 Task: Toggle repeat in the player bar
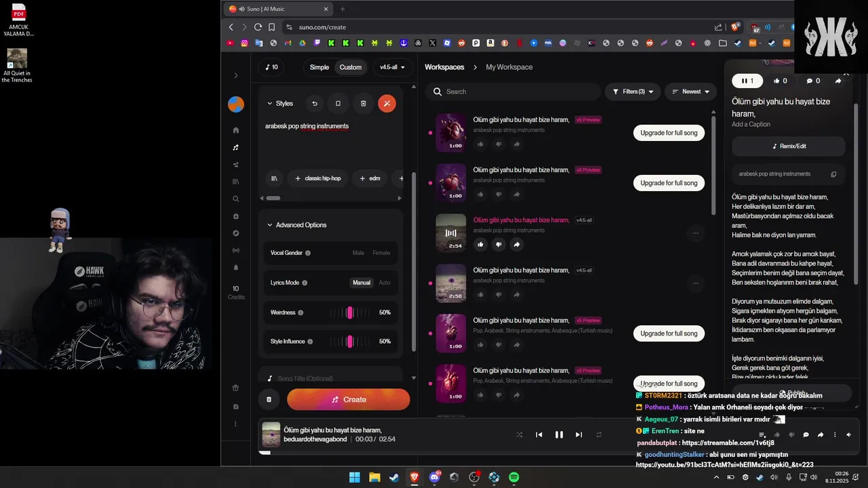tap(599, 435)
